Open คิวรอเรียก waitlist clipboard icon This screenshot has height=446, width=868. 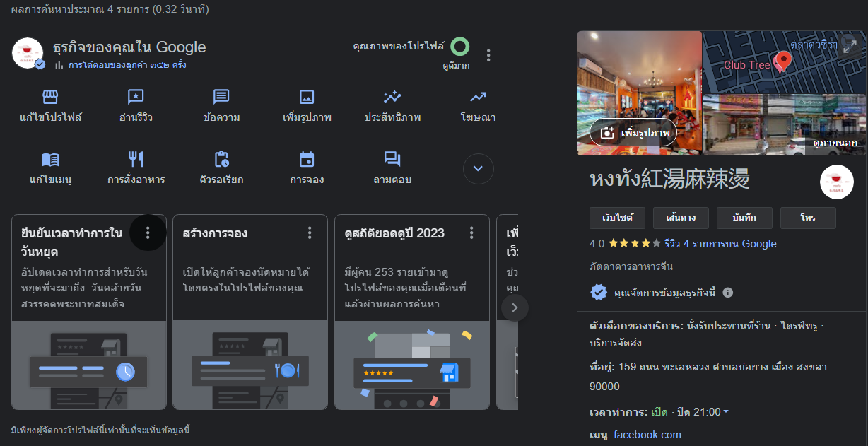click(x=221, y=159)
